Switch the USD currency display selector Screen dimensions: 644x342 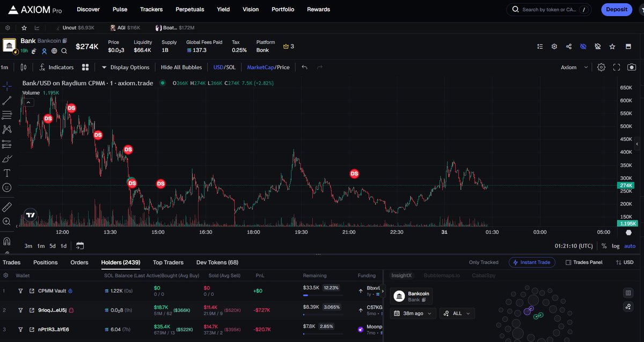pyautogui.click(x=625, y=262)
